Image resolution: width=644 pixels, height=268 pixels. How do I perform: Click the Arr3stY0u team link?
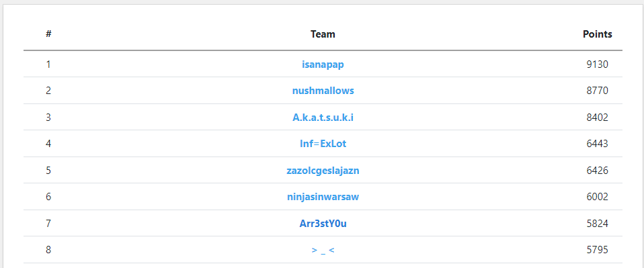tap(323, 223)
